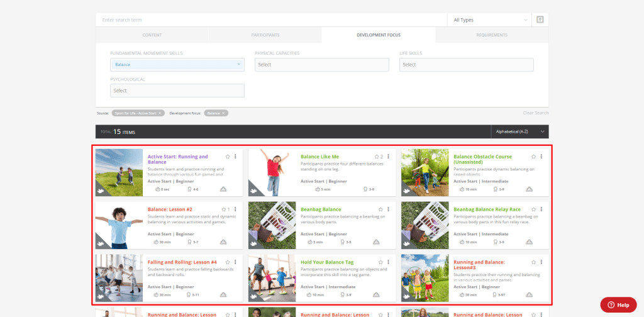This screenshot has width=644, height=317.
Task: Star the Beanbag Balance Relay Race card
Action: pyautogui.click(x=533, y=209)
